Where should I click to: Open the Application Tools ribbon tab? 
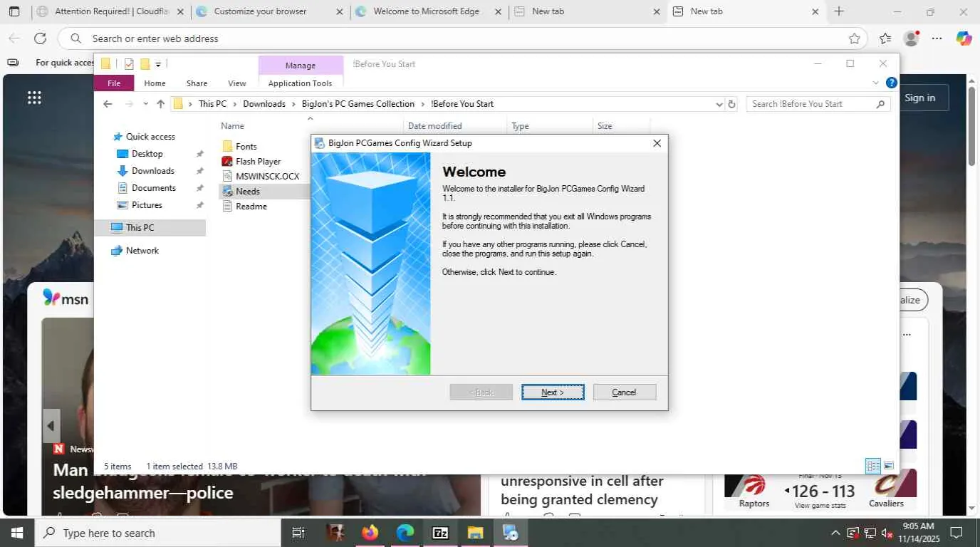click(300, 83)
